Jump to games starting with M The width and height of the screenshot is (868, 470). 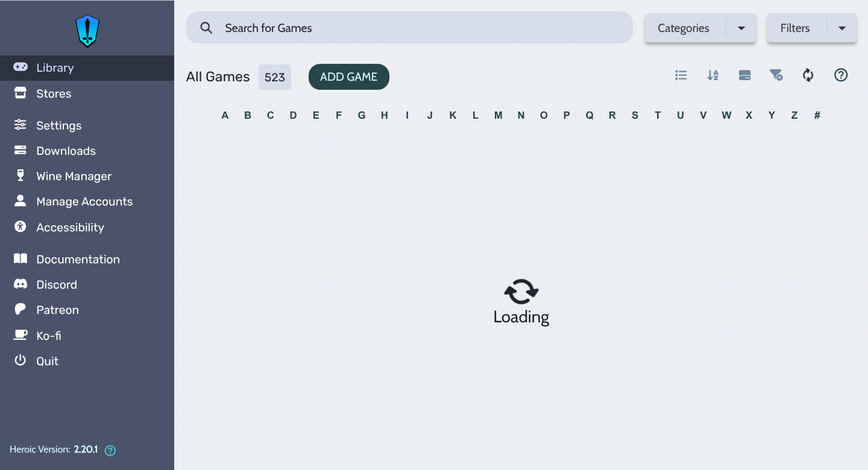click(x=498, y=115)
